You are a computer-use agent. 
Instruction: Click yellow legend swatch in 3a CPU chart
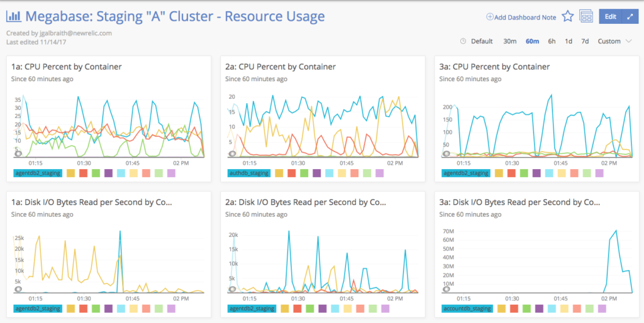click(499, 173)
